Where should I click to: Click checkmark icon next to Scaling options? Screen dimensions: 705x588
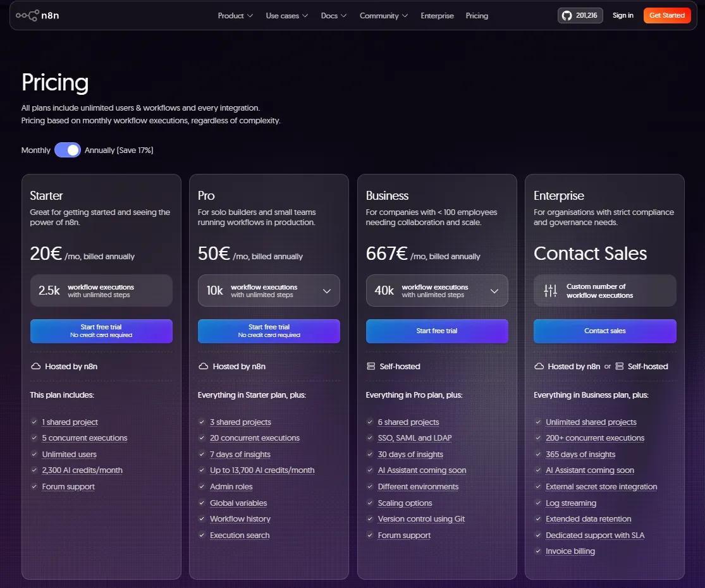tap(370, 503)
